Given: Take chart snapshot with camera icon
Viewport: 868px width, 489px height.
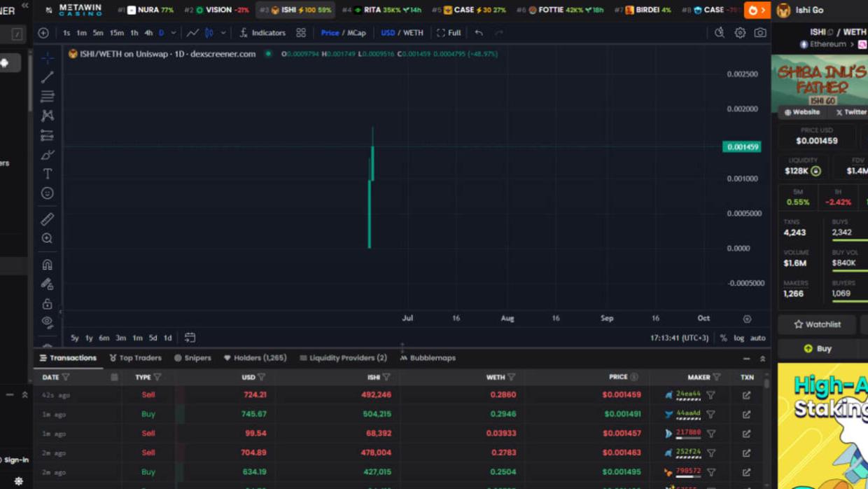Looking at the screenshot, I should click(x=760, y=33).
